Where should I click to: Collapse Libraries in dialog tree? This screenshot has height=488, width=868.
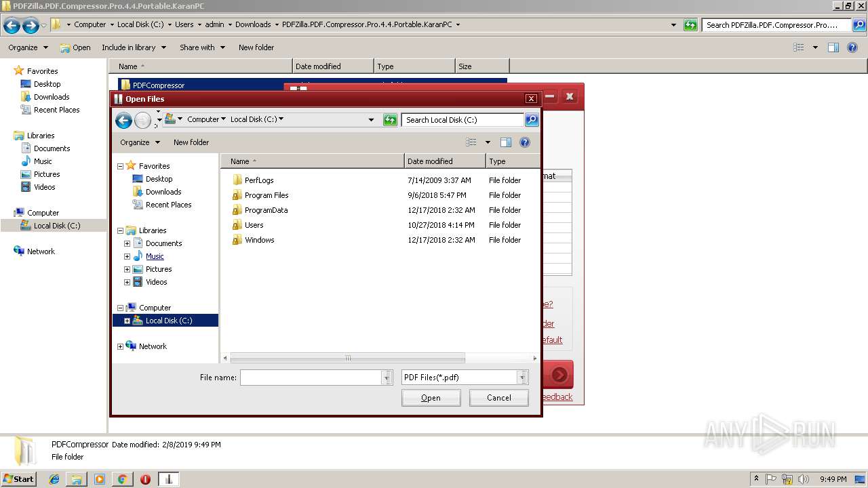pyautogui.click(x=120, y=230)
